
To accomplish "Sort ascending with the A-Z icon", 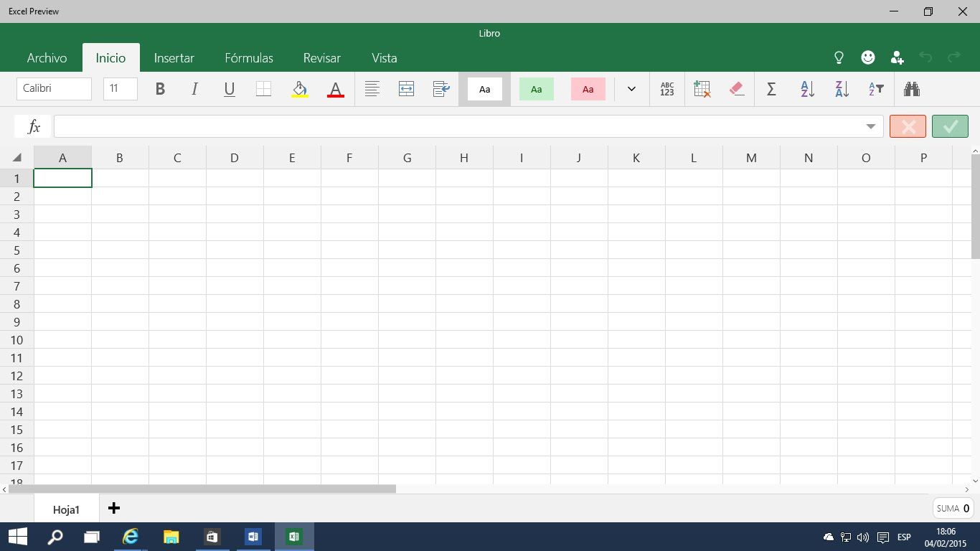I will pyautogui.click(x=807, y=89).
